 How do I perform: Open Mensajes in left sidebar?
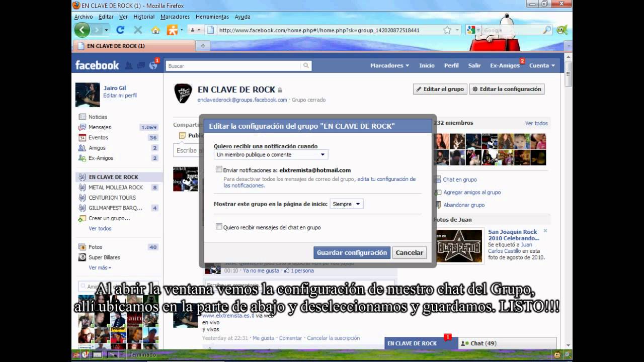(x=100, y=127)
